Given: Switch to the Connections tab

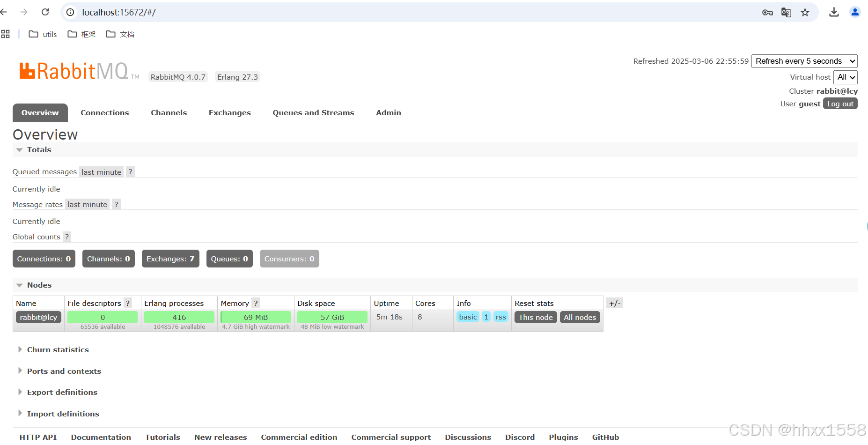Looking at the screenshot, I should [x=105, y=113].
